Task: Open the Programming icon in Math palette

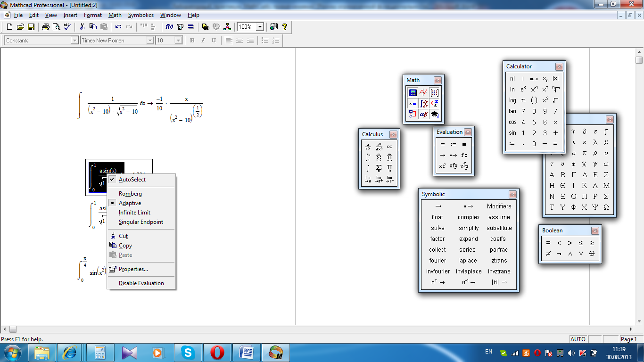Action: [413, 114]
